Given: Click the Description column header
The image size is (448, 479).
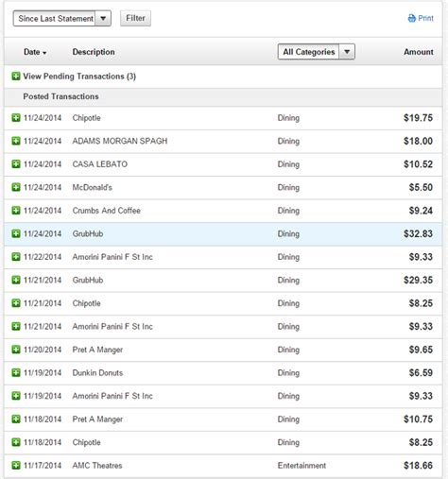Looking at the screenshot, I should (94, 52).
